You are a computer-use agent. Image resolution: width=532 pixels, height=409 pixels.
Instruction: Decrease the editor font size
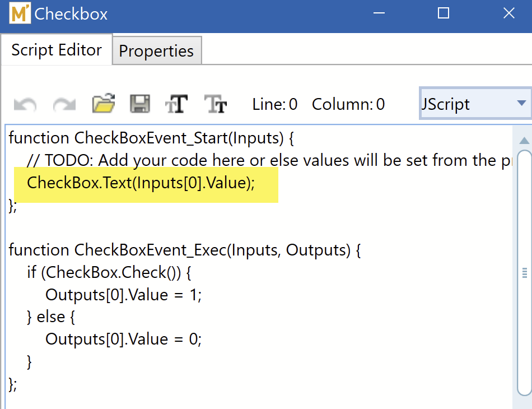216,104
